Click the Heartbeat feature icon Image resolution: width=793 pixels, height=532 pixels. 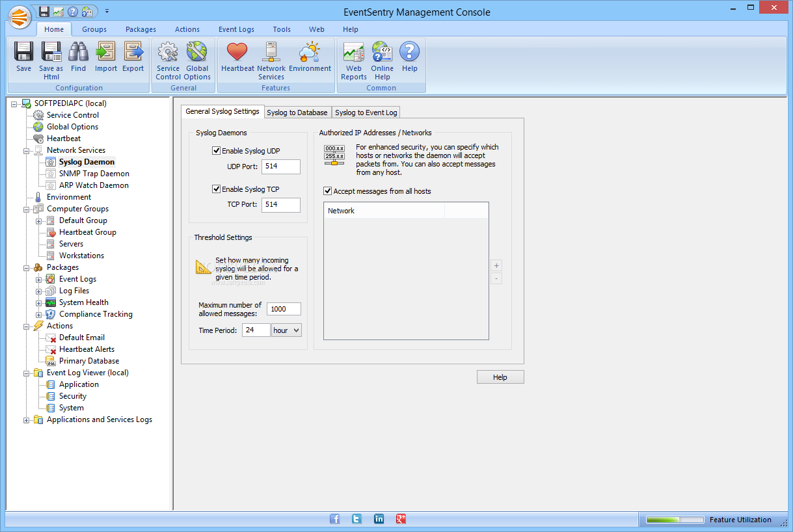(x=237, y=57)
